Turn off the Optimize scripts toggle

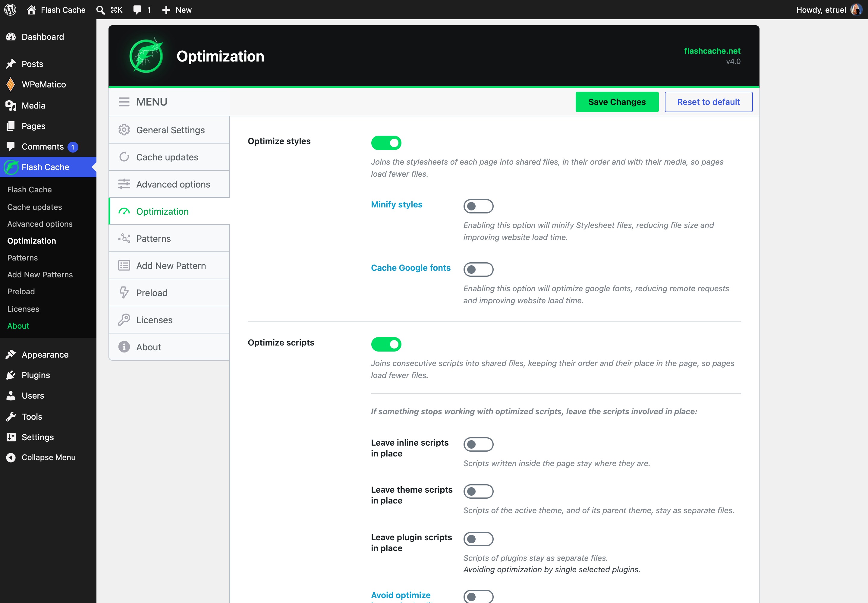[386, 344]
